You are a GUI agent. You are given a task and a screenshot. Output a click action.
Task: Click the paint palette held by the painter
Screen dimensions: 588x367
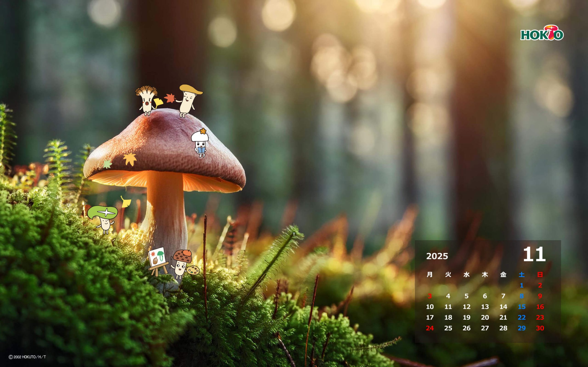pyautogui.click(x=193, y=270)
